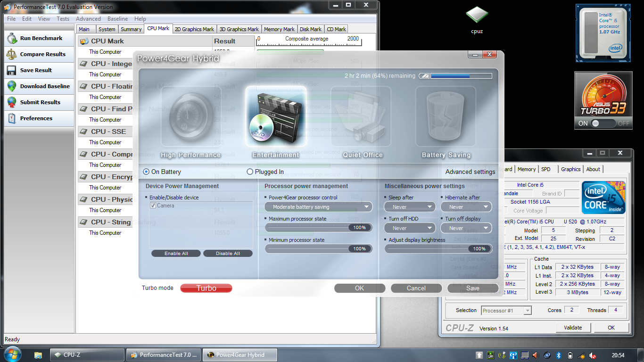Open the Turn off HDD dropdown

[410, 228]
